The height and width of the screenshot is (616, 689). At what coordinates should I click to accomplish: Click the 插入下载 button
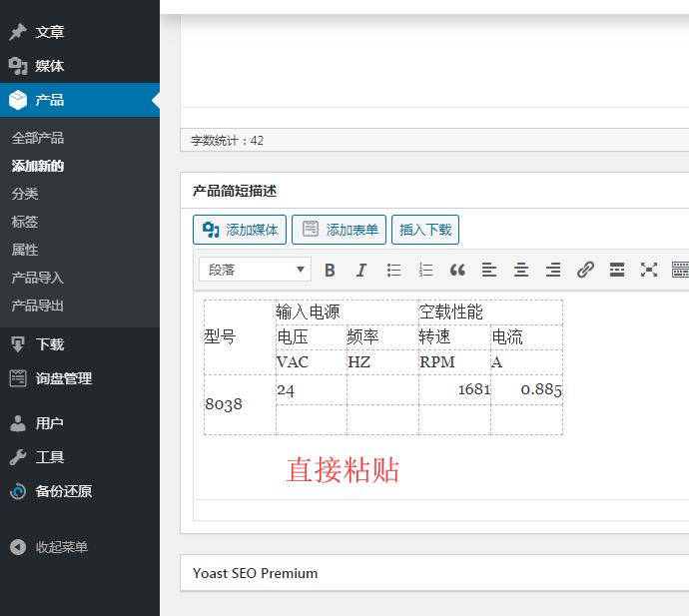(x=425, y=230)
